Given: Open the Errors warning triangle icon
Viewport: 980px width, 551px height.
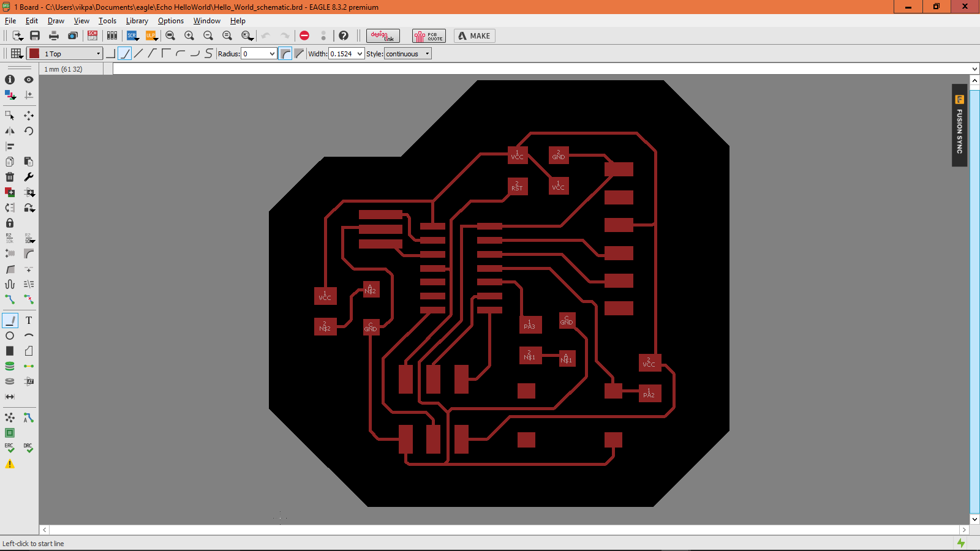Looking at the screenshot, I should pos(10,464).
